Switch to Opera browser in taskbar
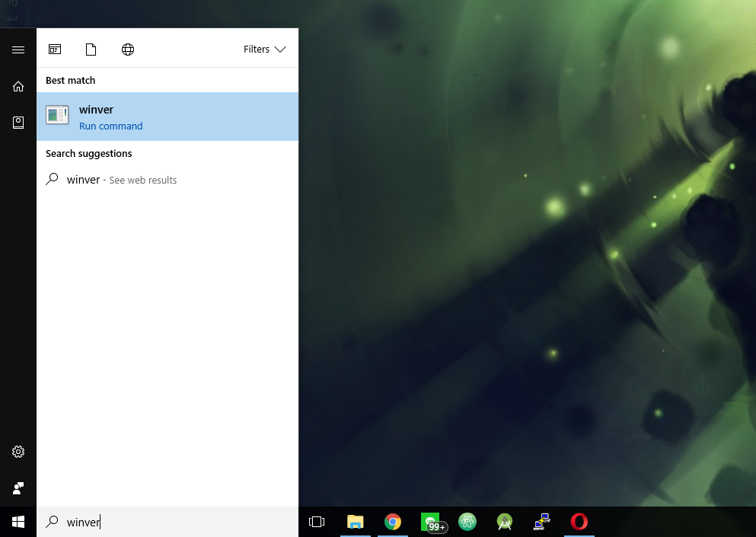756x537 pixels. [579, 522]
